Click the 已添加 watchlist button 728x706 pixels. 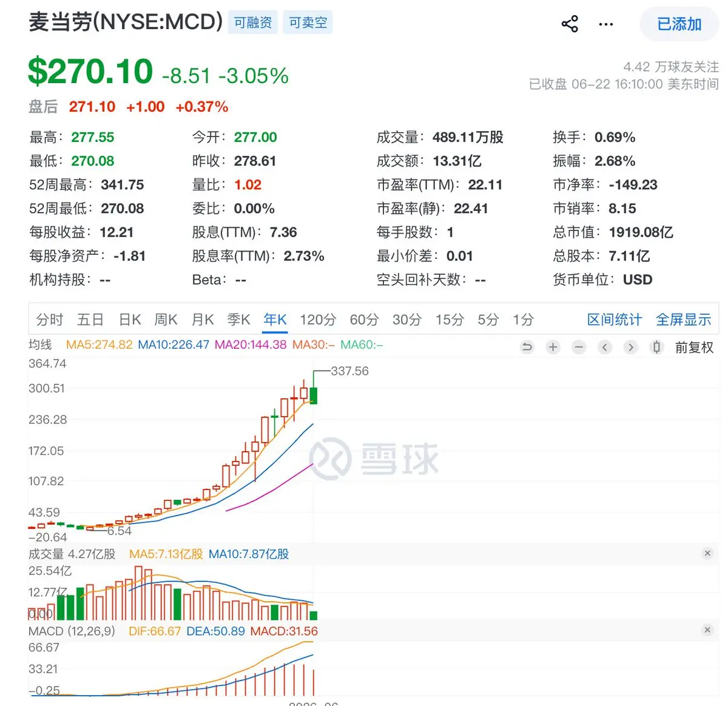pos(679,24)
